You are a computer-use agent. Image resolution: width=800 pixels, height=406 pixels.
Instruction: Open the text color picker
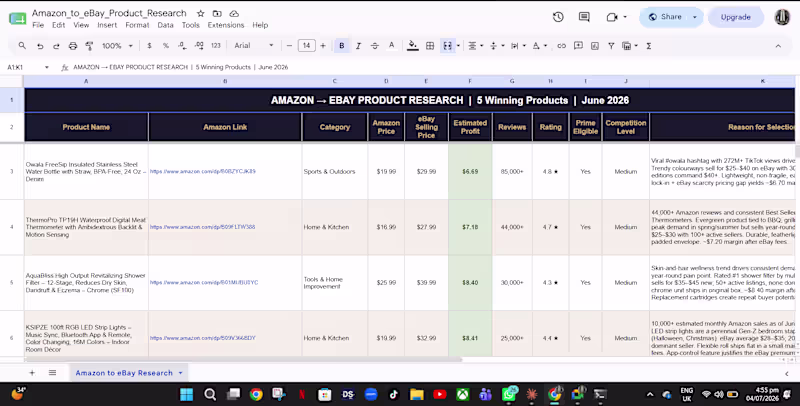[x=391, y=46]
